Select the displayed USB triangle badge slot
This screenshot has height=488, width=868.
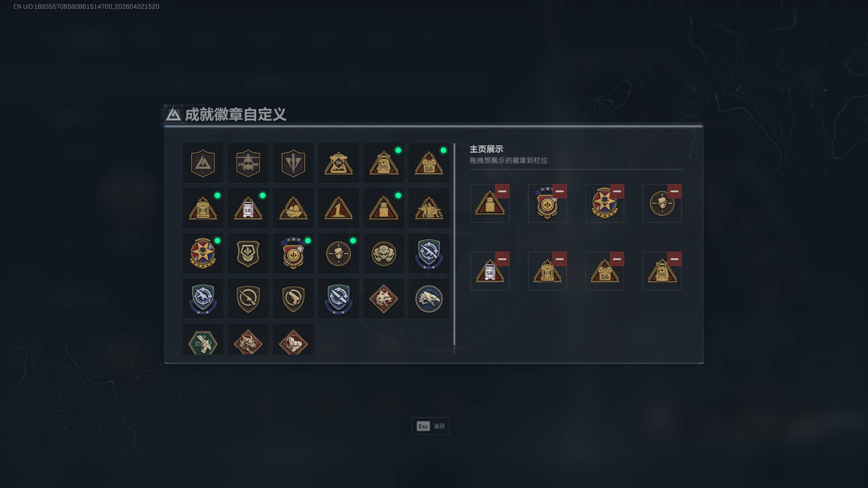pyautogui.click(x=490, y=203)
